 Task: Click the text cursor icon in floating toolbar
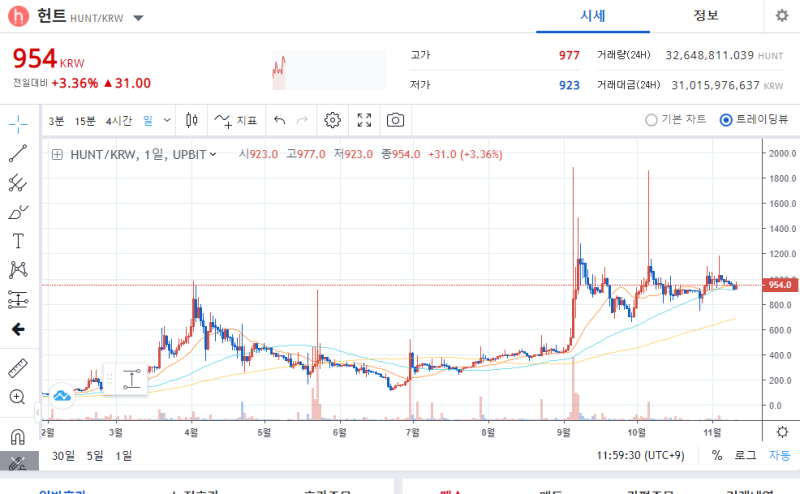pyautogui.click(x=132, y=379)
